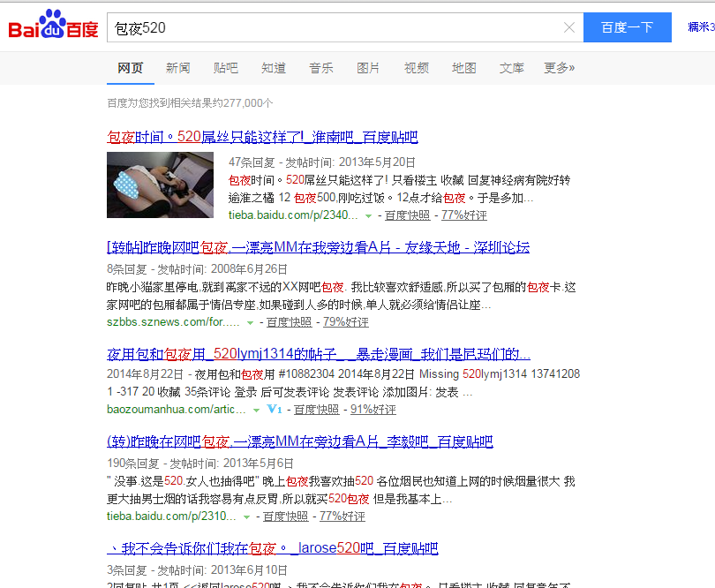Open 百度快照 for tieba.baidu.com/p/2340 result

pyautogui.click(x=407, y=215)
